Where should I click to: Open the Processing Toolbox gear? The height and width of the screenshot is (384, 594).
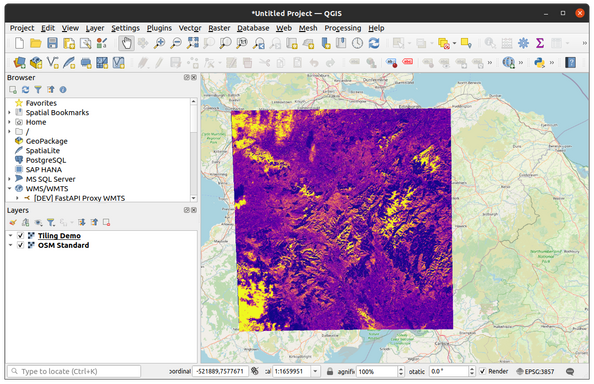[523, 43]
